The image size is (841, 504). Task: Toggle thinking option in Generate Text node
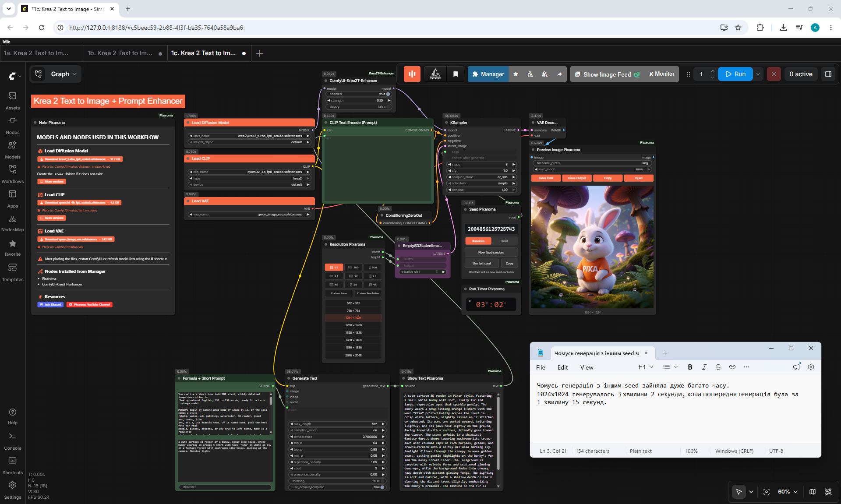click(x=337, y=481)
